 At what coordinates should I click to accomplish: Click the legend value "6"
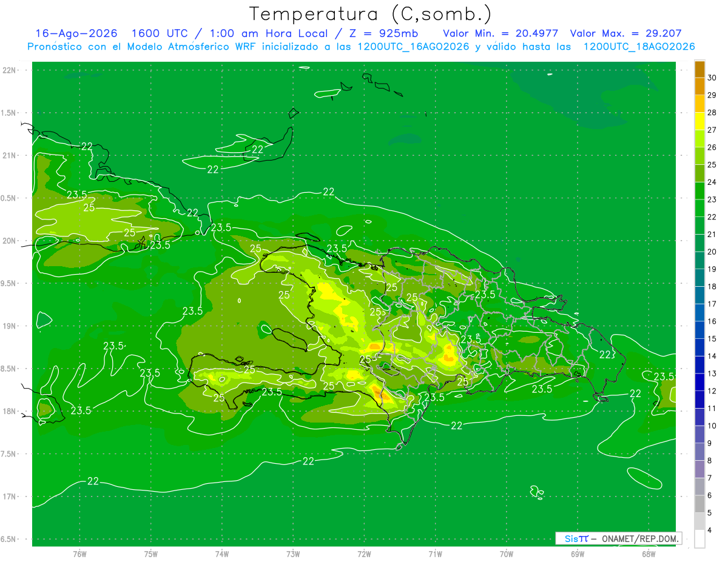point(709,495)
